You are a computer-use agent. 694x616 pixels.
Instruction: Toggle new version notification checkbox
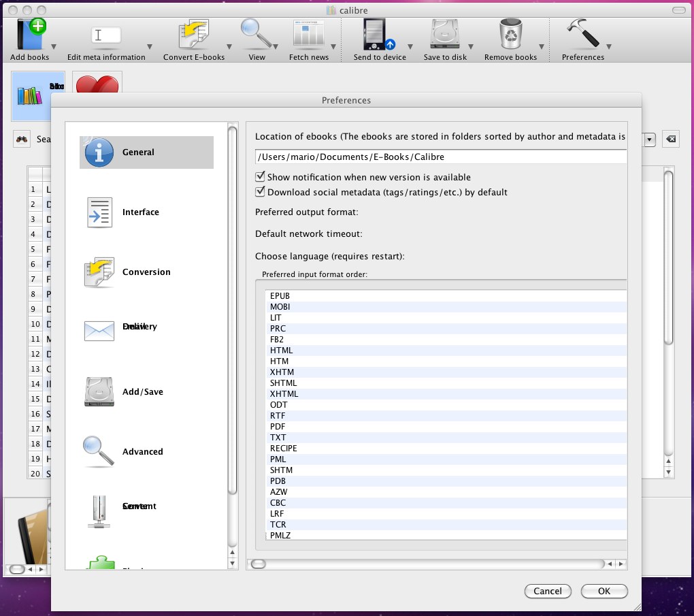pyautogui.click(x=260, y=177)
